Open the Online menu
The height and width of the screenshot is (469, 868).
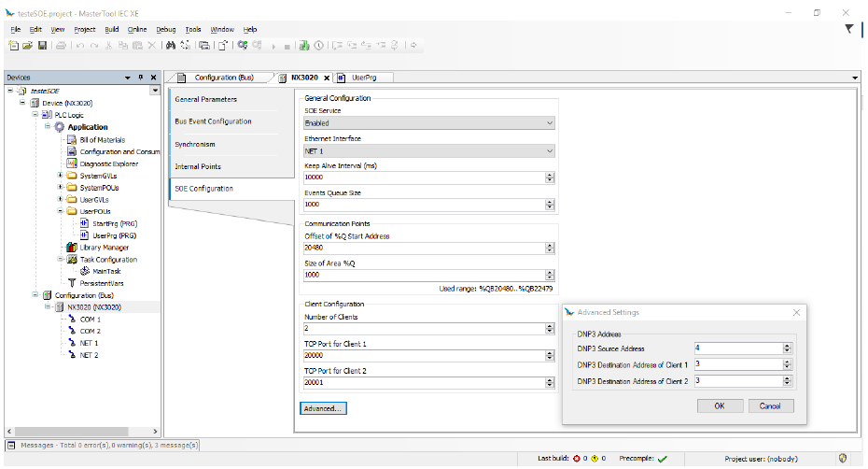pos(137,29)
